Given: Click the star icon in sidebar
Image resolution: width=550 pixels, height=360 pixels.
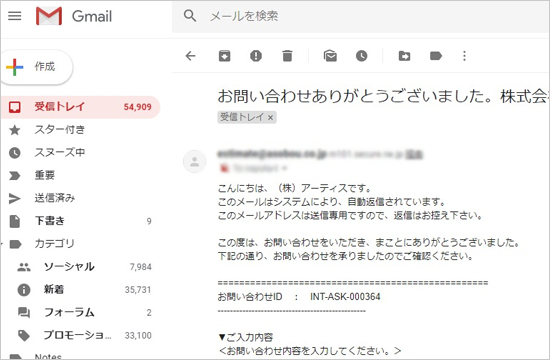Looking at the screenshot, I should (14, 130).
